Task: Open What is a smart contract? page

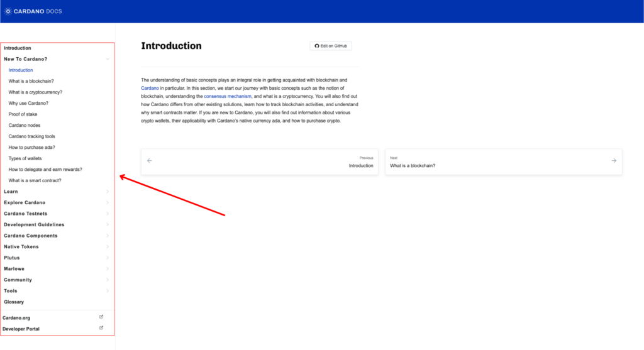Action: (x=35, y=180)
